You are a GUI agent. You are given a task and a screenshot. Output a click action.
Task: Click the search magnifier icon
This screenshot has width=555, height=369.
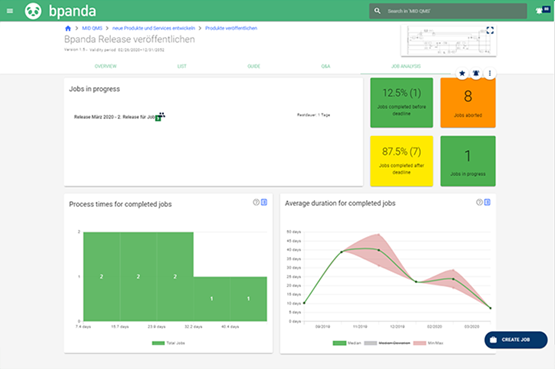(377, 11)
